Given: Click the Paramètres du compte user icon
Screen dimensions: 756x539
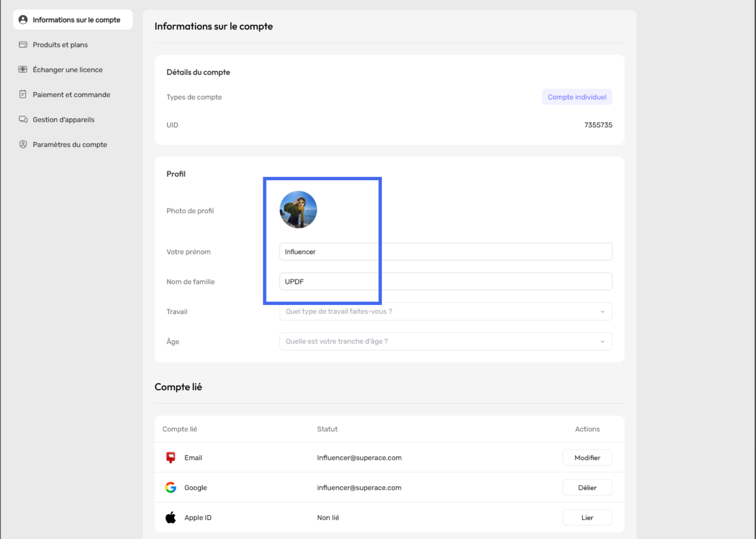Looking at the screenshot, I should click(23, 144).
